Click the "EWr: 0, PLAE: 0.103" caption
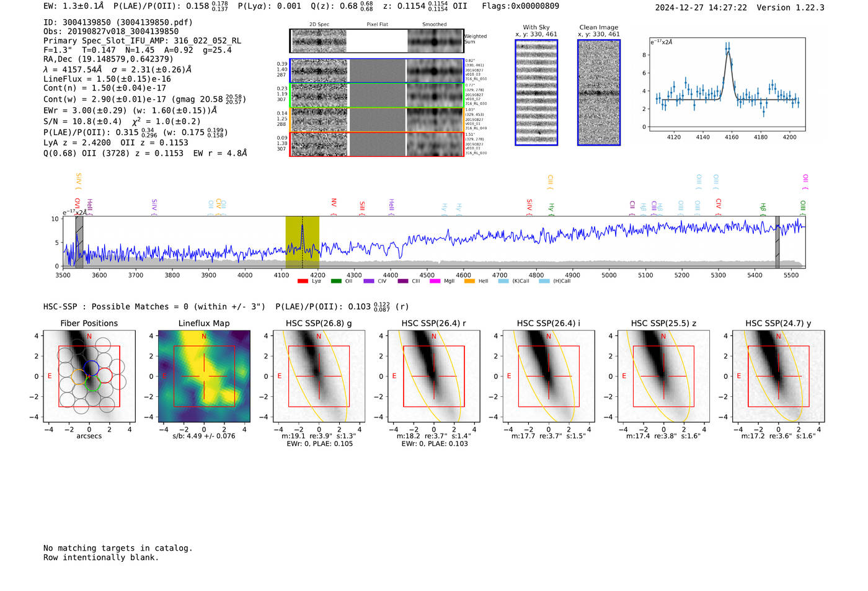 click(x=434, y=444)
